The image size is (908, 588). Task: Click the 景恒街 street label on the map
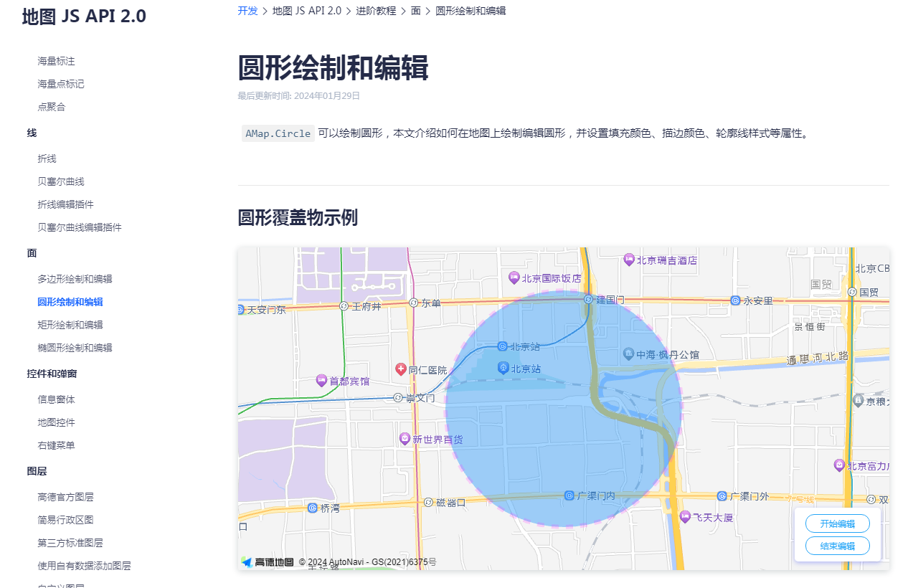click(x=809, y=326)
